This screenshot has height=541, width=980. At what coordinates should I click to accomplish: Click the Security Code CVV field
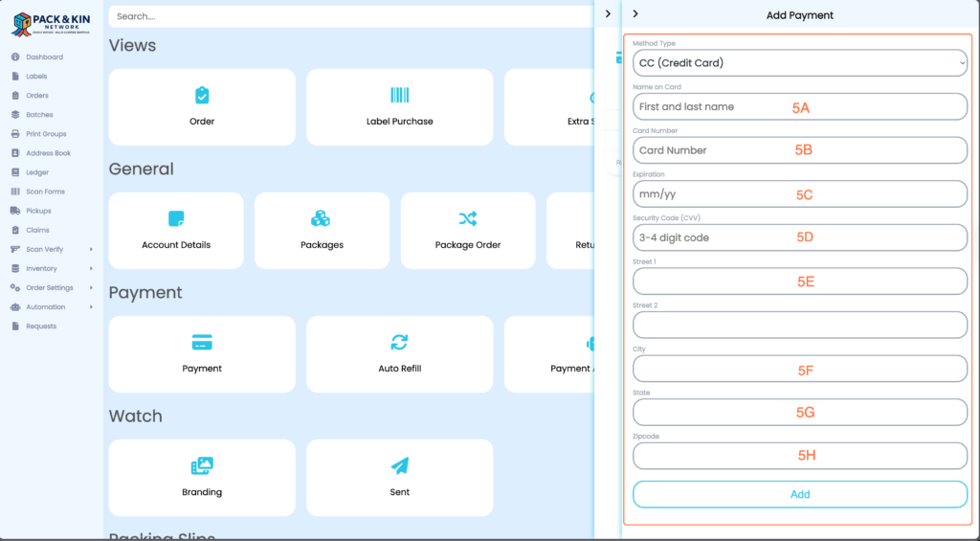point(800,237)
